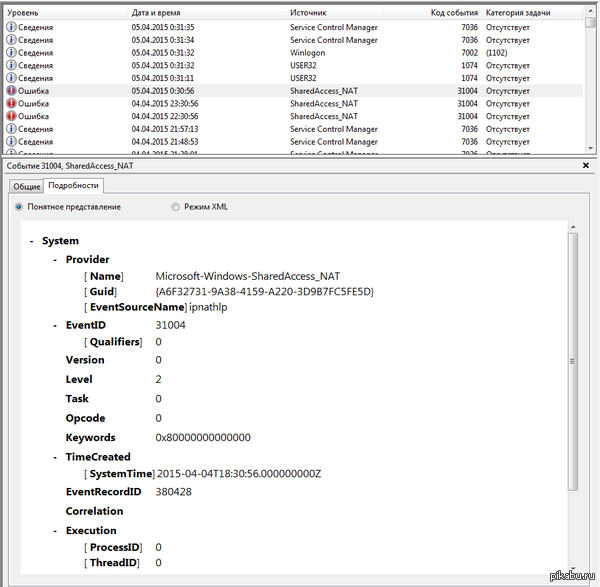Image resolution: width=600 pixels, height=587 pixels.
Task: Collapse the Execution node
Action: pos(55,531)
